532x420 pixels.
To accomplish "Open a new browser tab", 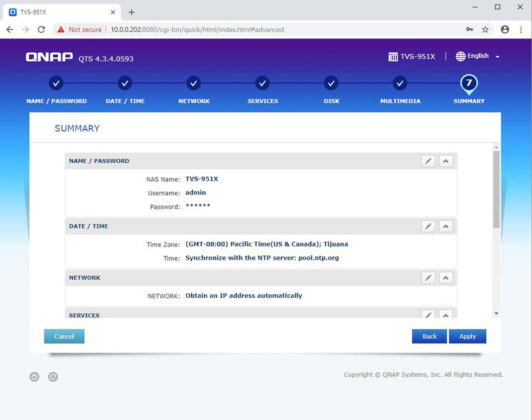I will coord(132,12).
